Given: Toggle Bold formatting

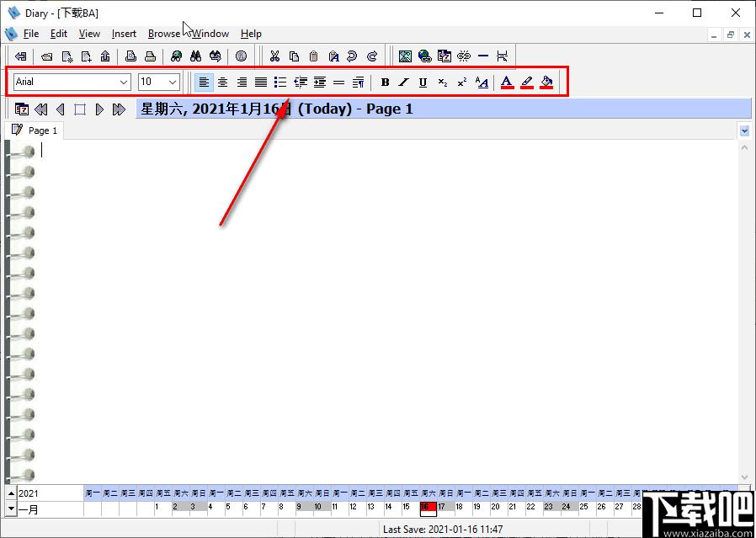Looking at the screenshot, I should click(385, 83).
